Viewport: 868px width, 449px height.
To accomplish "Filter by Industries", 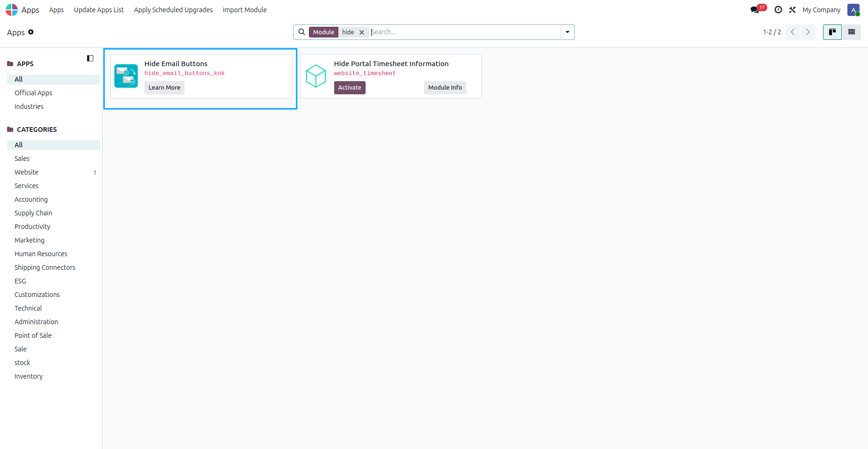I will pyautogui.click(x=54, y=107).
